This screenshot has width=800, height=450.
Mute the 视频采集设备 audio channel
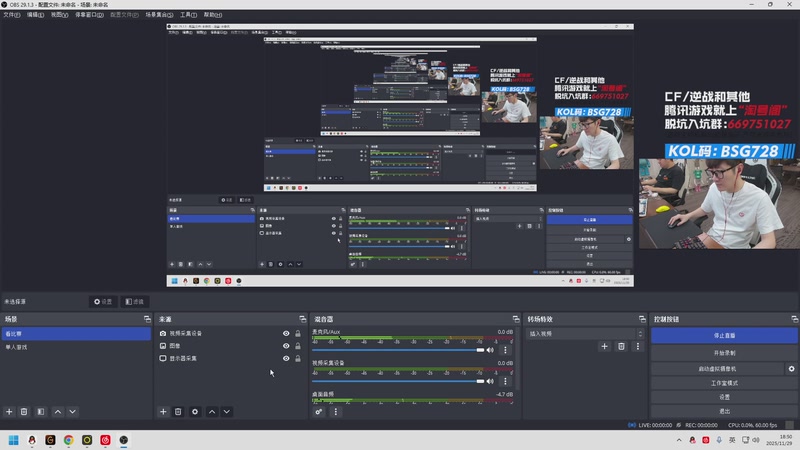tap(490, 381)
